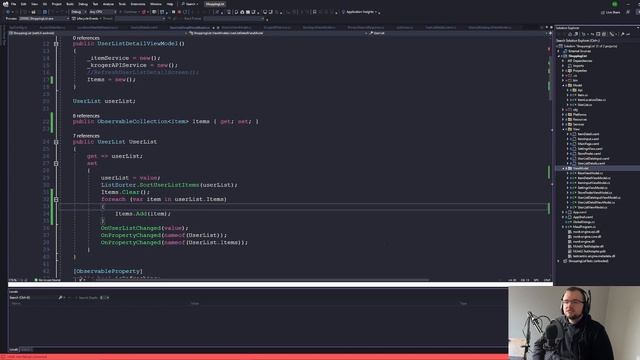Select UserListDetails.xaml file
The image size is (640, 360).
click(591, 164)
